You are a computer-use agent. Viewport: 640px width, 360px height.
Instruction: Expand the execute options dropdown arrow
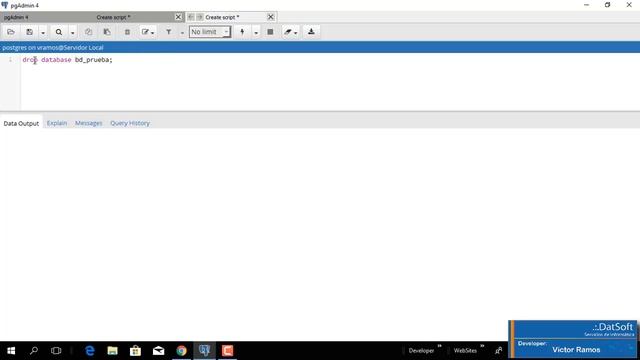pos(256,32)
